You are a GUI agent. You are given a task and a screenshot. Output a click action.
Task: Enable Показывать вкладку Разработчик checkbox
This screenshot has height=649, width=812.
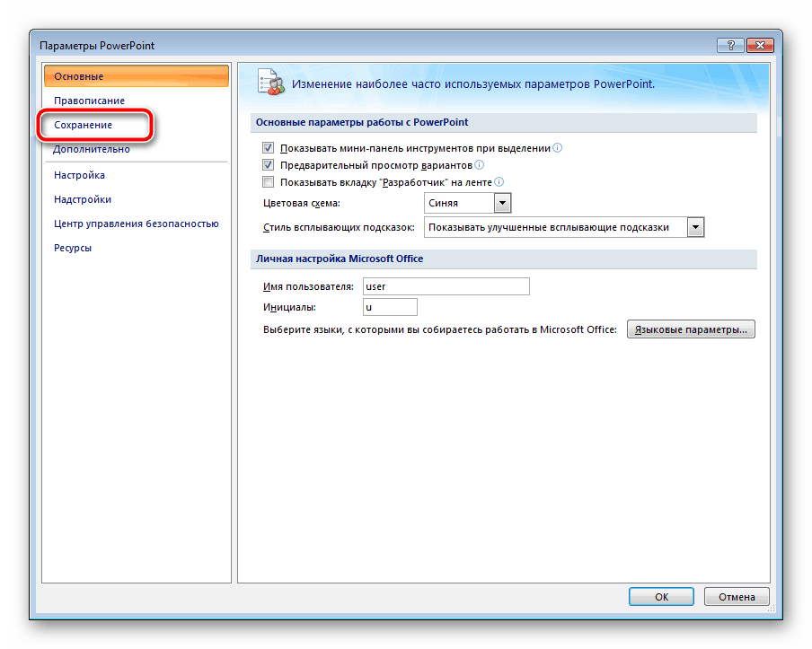268,182
